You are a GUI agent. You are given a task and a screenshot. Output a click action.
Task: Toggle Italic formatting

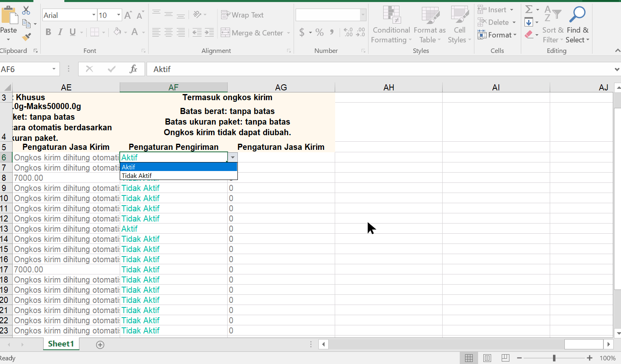(x=60, y=32)
